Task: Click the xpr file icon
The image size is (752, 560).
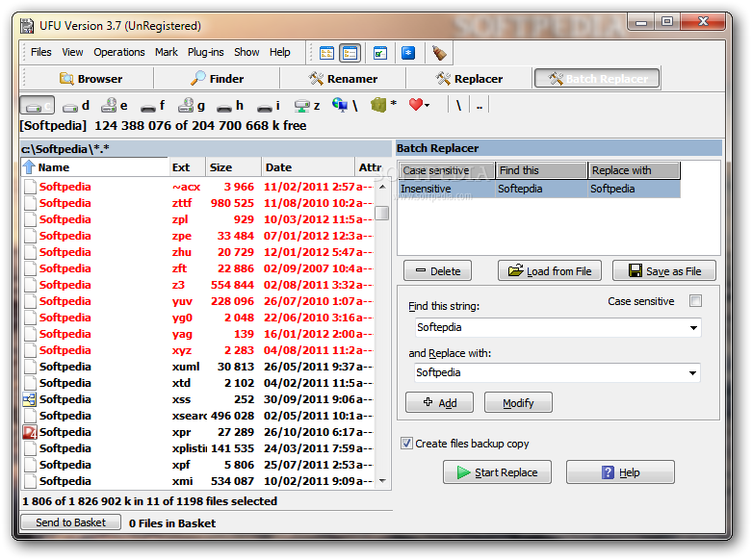Action: (x=30, y=432)
